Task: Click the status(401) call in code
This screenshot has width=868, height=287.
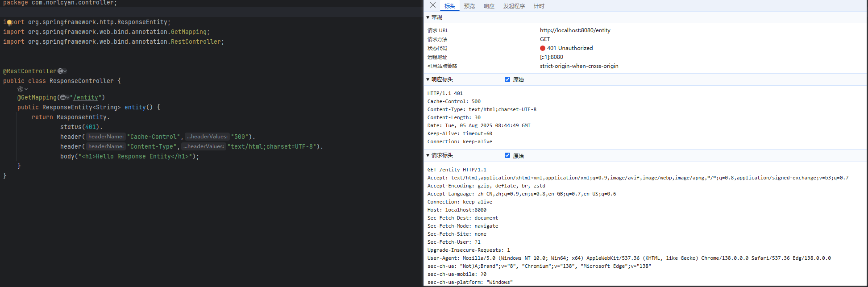Action: [x=80, y=127]
